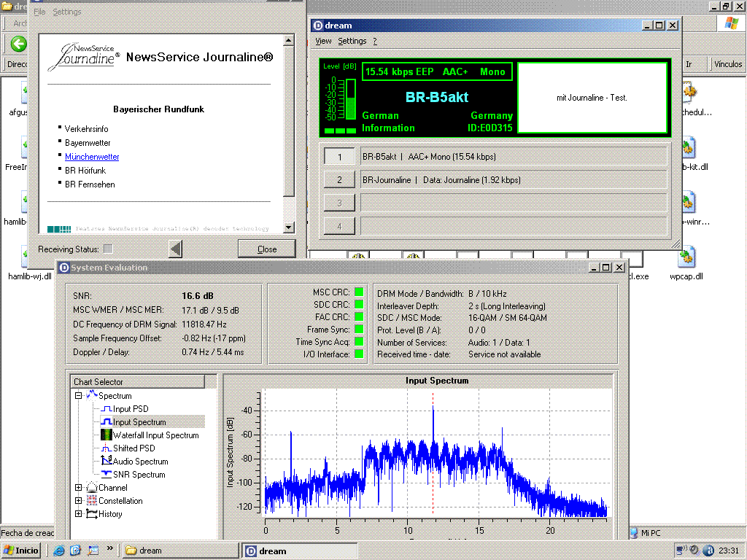This screenshot has height=560, width=747.
Task: Click BR Fernsehen entry in Journaline
Action: (90, 184)
